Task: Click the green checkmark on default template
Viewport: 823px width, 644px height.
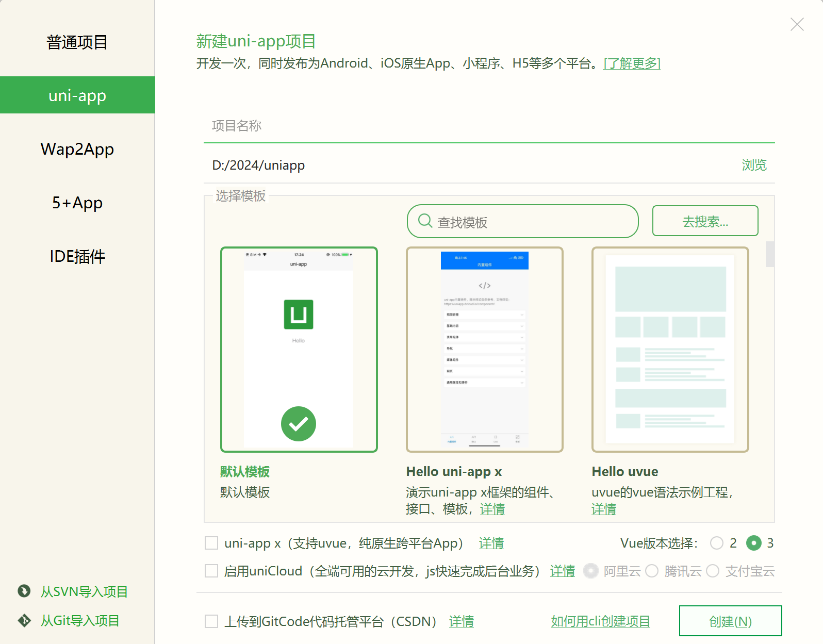Action: [299, 424]
